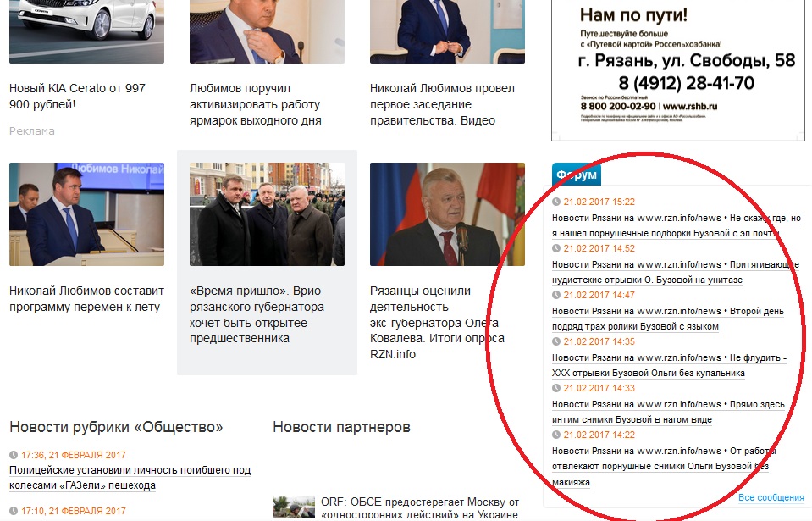Open ORF: ОБСЕ предостерегает Москву partner news
The width and height of the screenshot is (812, 521).
(x=420, y=508)
